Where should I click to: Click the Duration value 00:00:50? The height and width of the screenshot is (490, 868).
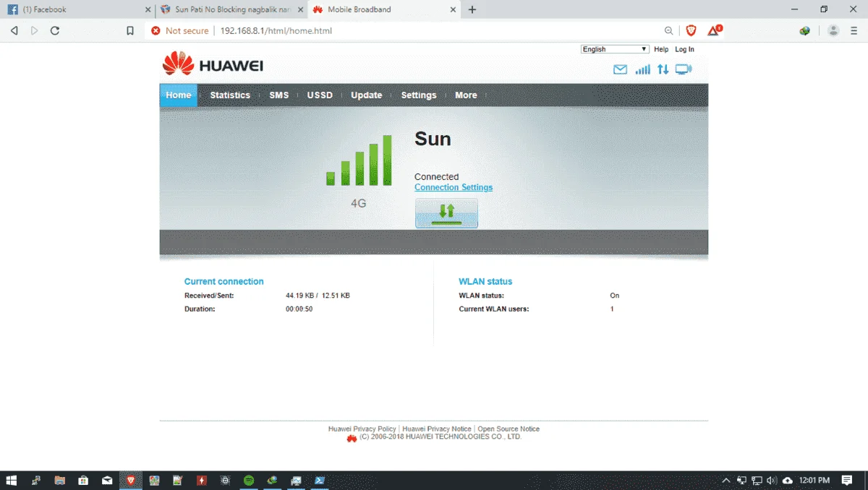pyautogui.click(x=299, y=309)
